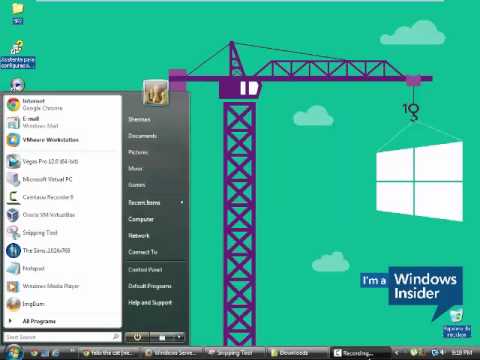Click the Windows Start orb
The height and width of the screenshot is (360, 480).
pyautogui.click(x=13, y=352)
